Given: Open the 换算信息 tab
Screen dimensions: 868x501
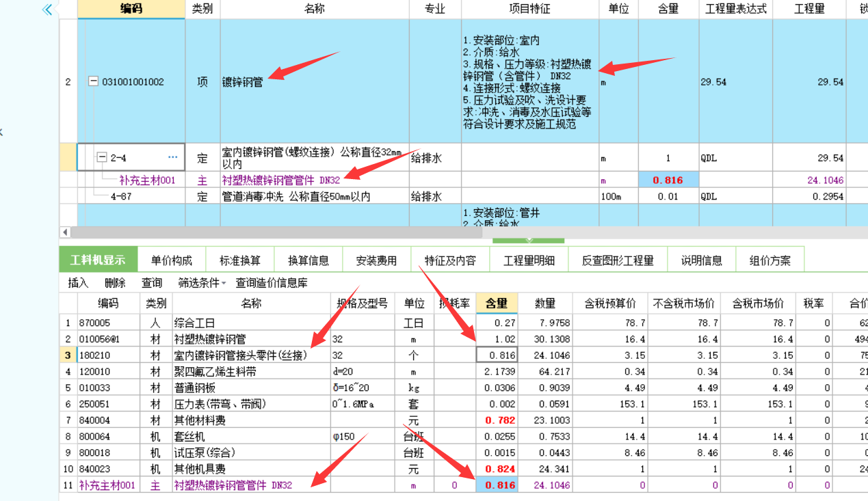Looking at the screenshot, I should [308, 260].
